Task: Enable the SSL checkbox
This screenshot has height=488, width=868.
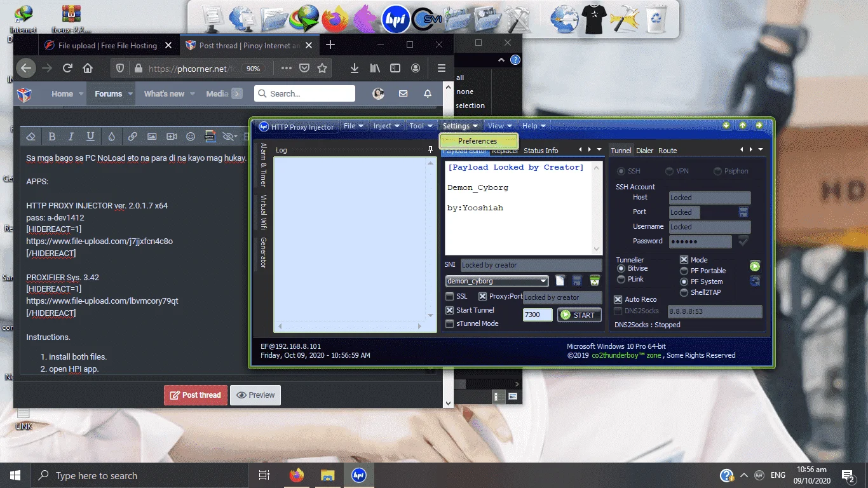Action: 450,296
